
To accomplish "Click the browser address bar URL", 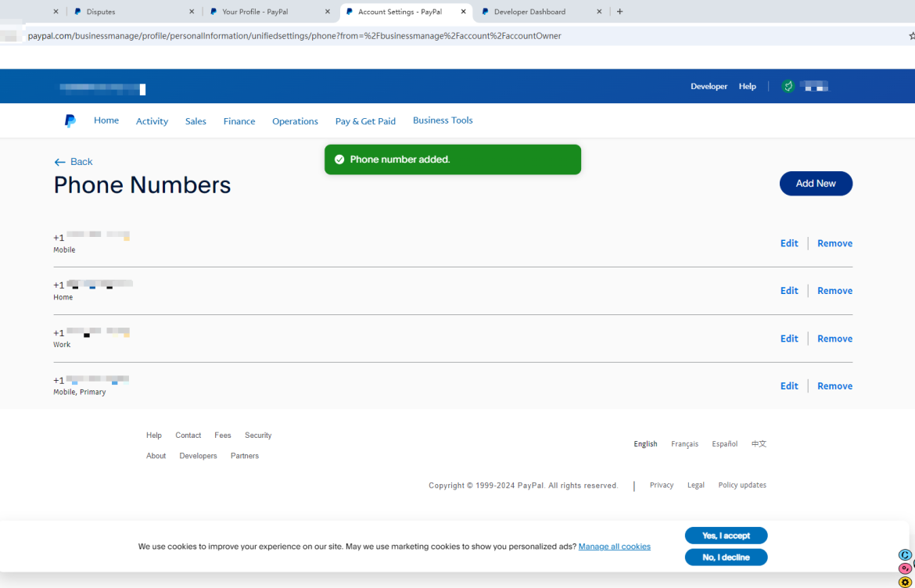I will pos(294,36).
